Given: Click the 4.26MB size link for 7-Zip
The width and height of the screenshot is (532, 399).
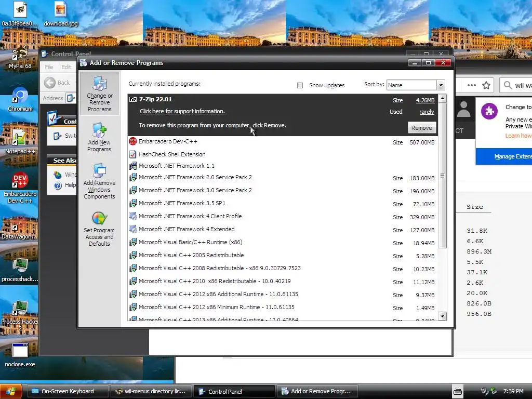Looking at the screenshot, I should (425, 100).
